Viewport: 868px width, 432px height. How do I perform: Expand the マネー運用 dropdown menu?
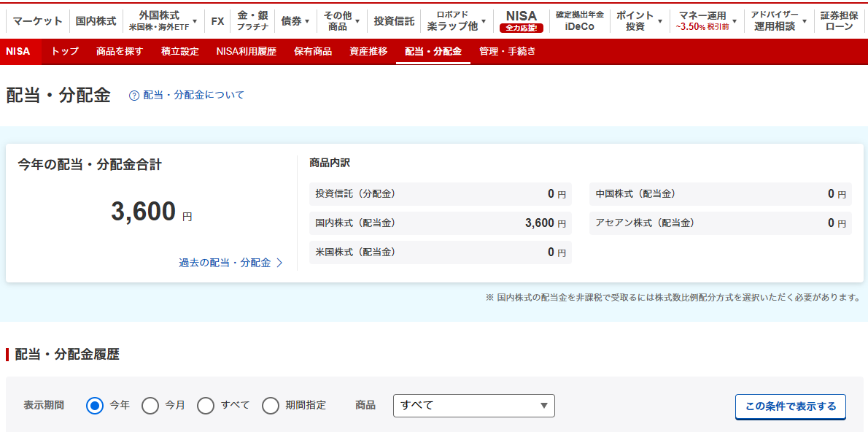[x=706, y=21]
